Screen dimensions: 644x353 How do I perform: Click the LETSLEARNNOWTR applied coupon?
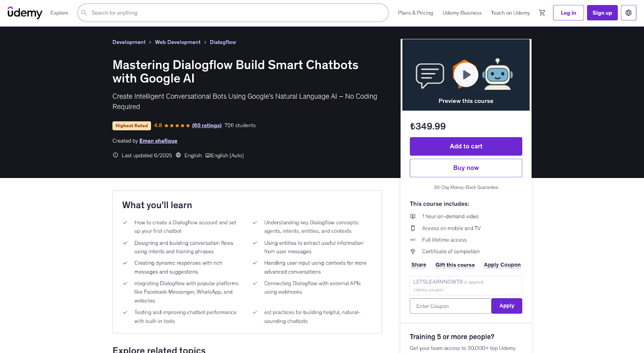click(x=466, y=285)
